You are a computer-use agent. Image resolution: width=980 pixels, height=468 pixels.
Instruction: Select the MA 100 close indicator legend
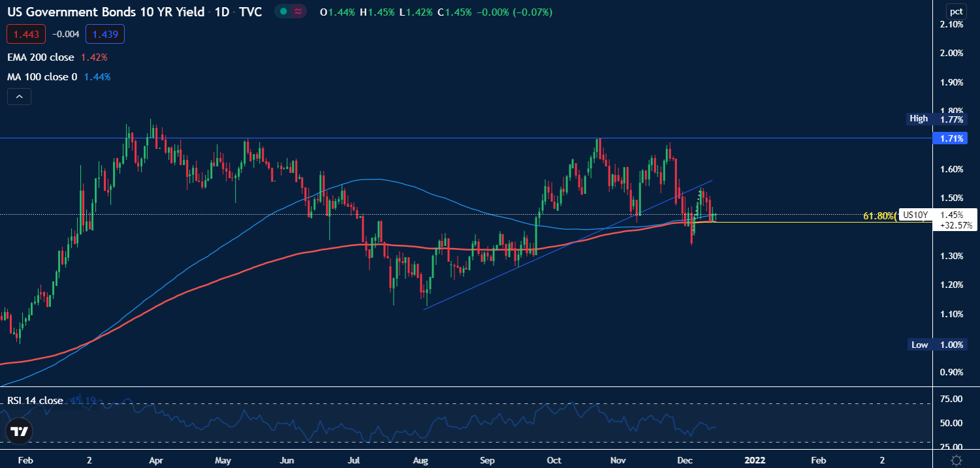click(x=42, y=77)
